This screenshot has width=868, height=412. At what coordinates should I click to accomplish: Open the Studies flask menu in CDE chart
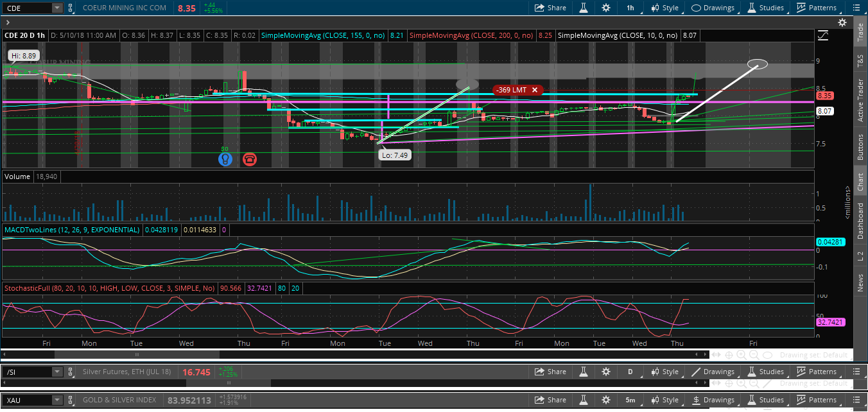[x=766, y=8]
